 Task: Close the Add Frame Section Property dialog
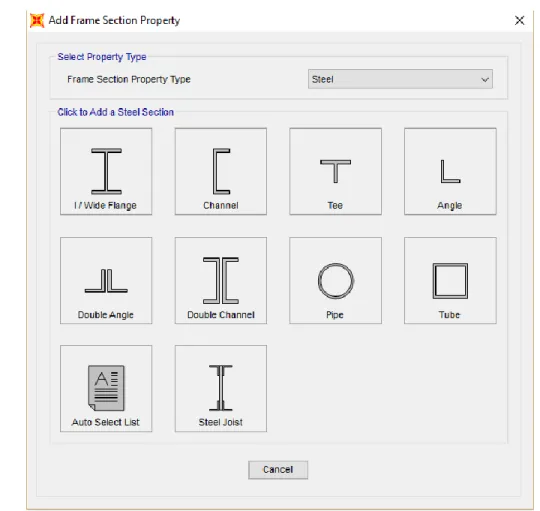[x=519, y=20]
